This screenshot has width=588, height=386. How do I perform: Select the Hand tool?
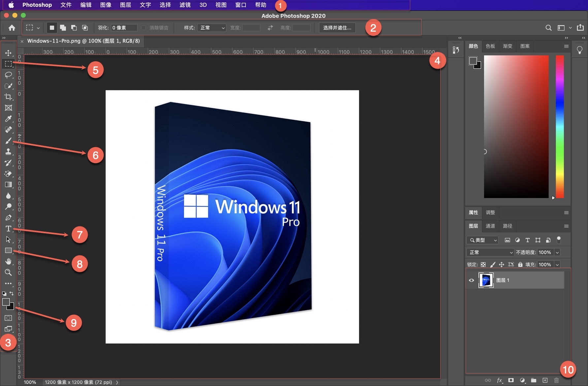[x=8, y=261]
